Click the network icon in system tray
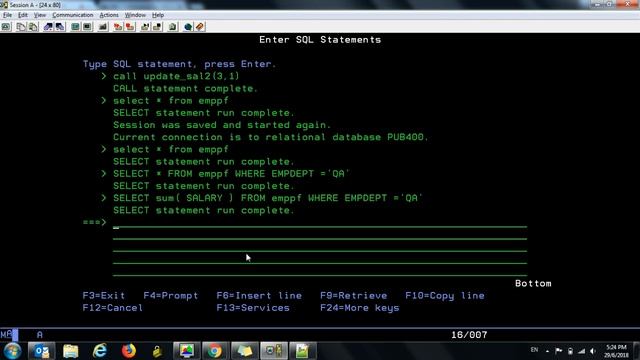640x360 pixels. (x=582, y=351)
